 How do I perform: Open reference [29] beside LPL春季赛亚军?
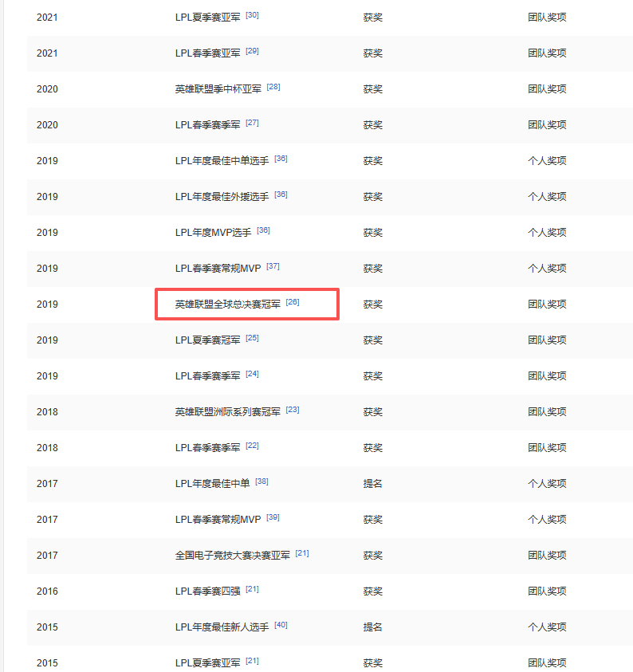(252, 52)
